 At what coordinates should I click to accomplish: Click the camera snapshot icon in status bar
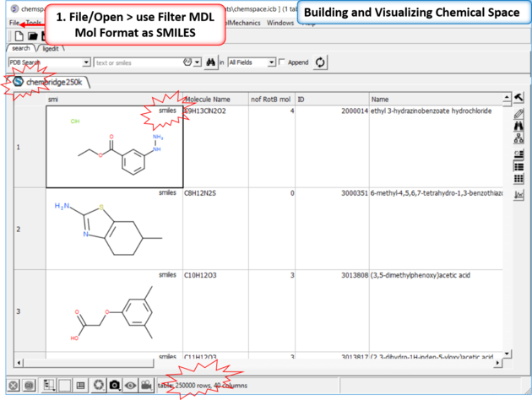tap(115, 386)
